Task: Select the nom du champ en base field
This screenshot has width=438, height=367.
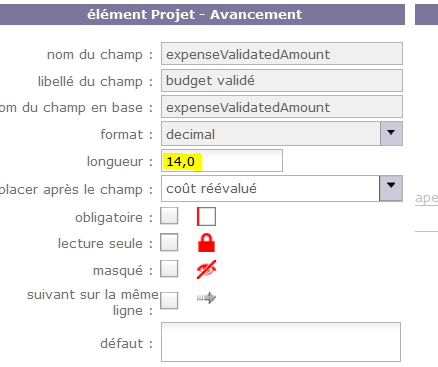Action: [282, 107]
